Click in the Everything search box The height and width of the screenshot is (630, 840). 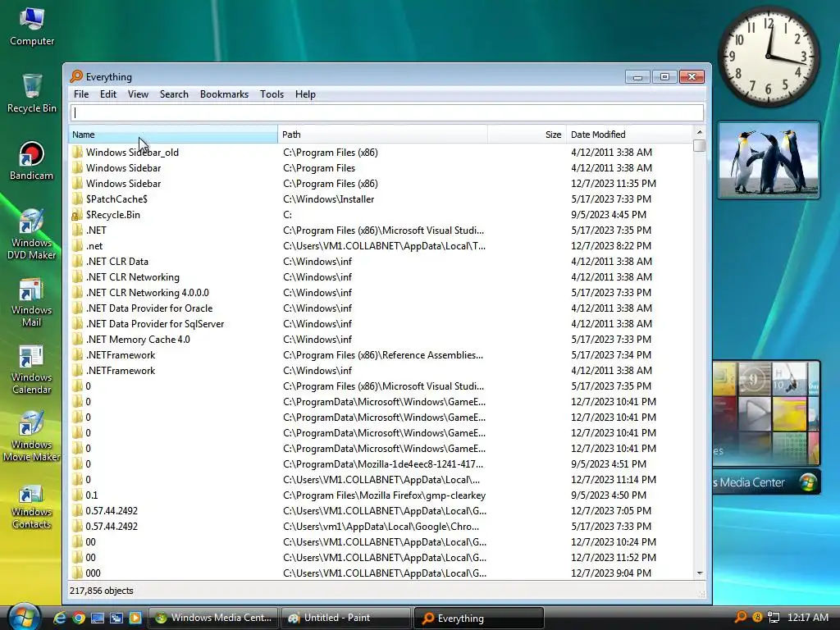(x=387, y=112)
